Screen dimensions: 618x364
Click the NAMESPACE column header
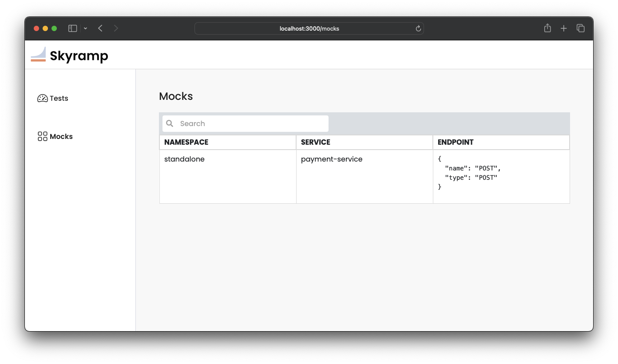186,142
